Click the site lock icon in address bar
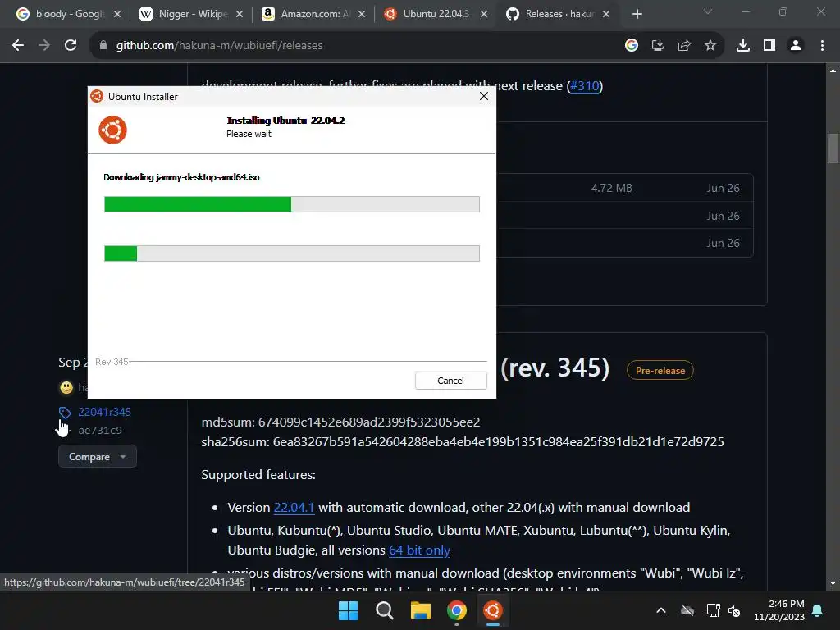The height and width of the screenshot is (630, 840). [x=103, y=46]
